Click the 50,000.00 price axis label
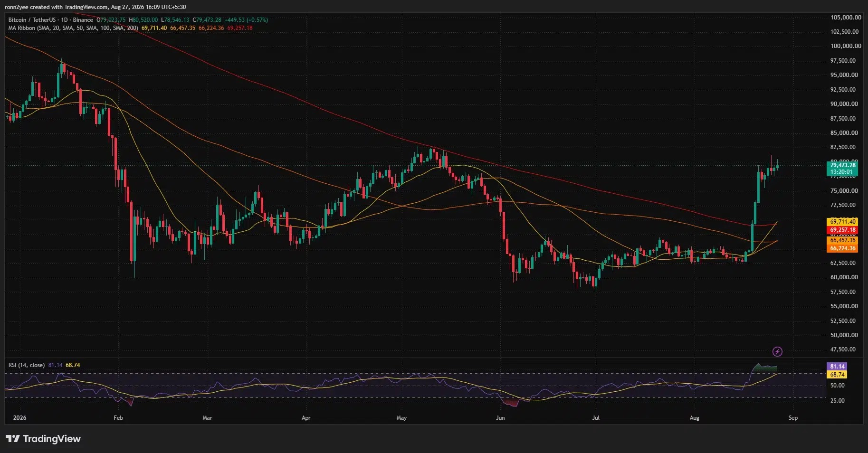Image resolution: width=868 pixels, height=453 pixels. (844, 335)
